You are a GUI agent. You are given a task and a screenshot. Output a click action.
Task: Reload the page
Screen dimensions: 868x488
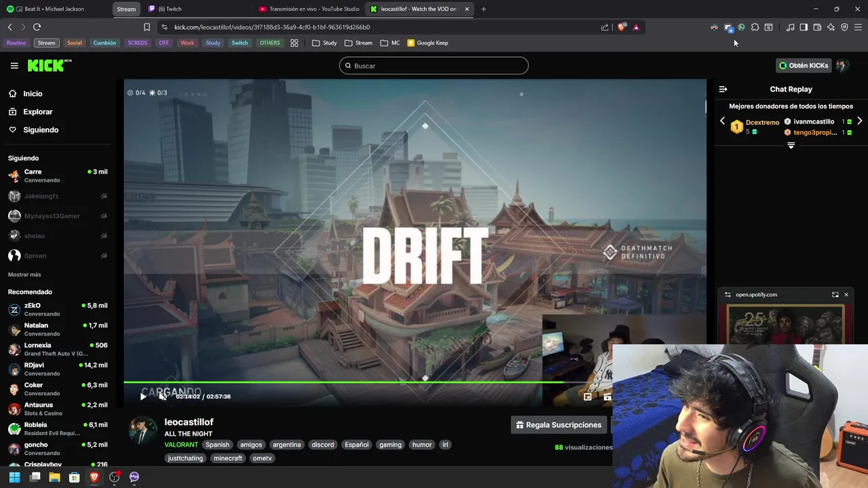coord(37,27)
